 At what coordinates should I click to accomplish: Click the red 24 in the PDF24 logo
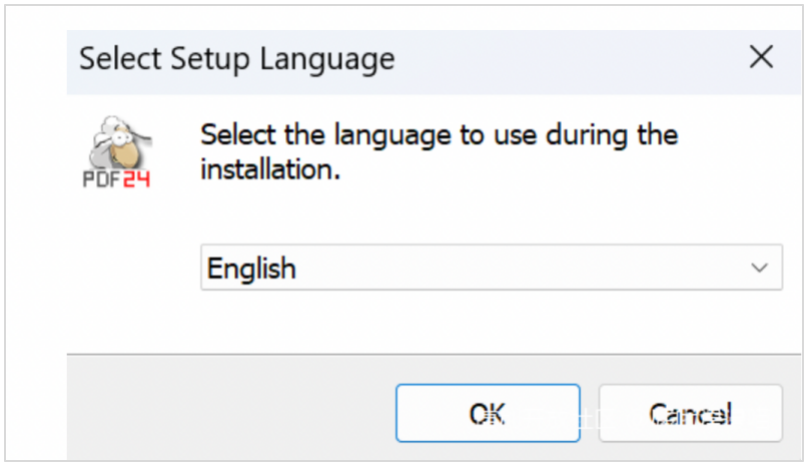tap(137, 179)
